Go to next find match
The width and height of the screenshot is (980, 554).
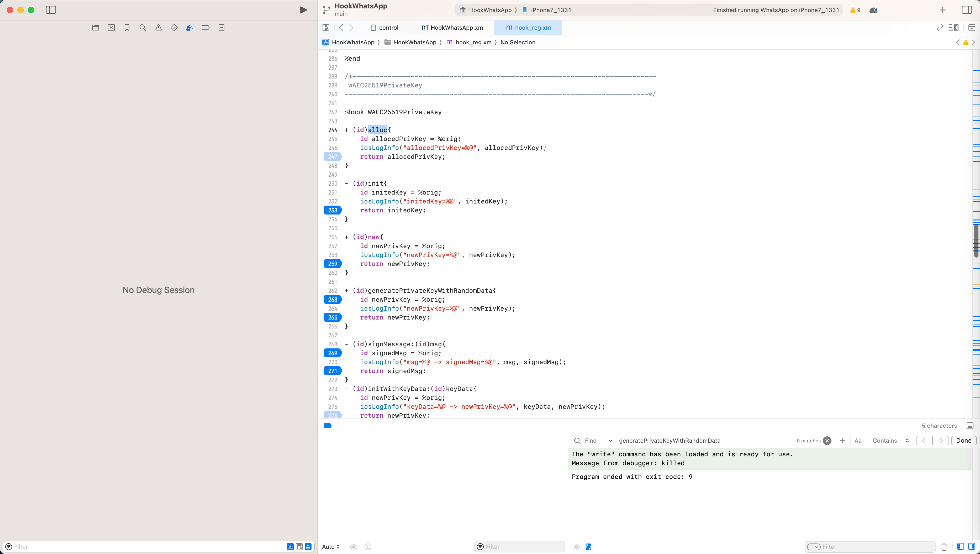tap(940, 441)
